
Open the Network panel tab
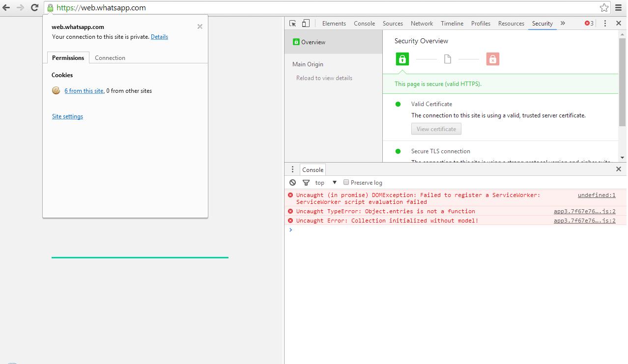click(422, 23)
